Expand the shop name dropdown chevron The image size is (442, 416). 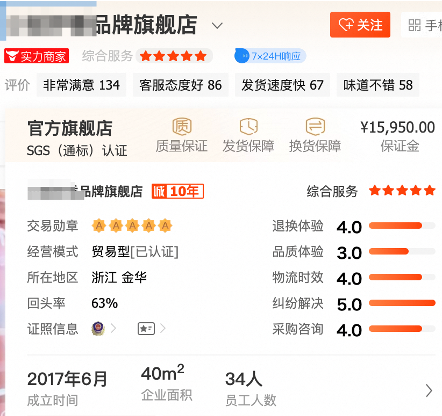217,26
